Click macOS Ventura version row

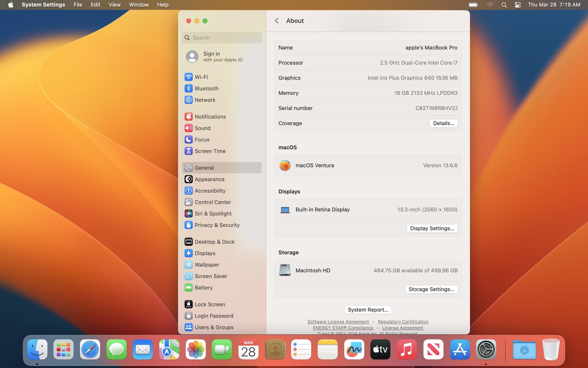368,165
